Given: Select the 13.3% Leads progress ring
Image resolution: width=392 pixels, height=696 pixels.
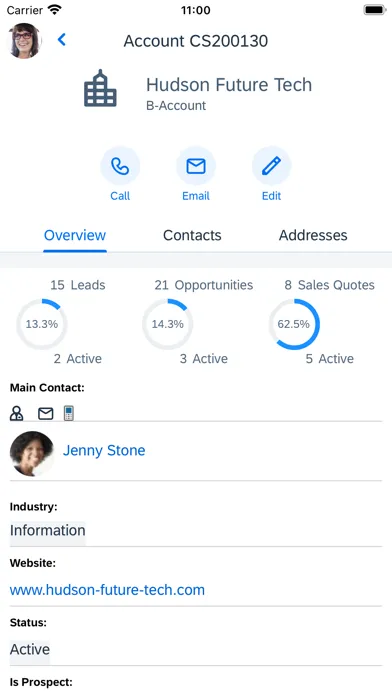Looking at the screenshot, I should [42, 324].
